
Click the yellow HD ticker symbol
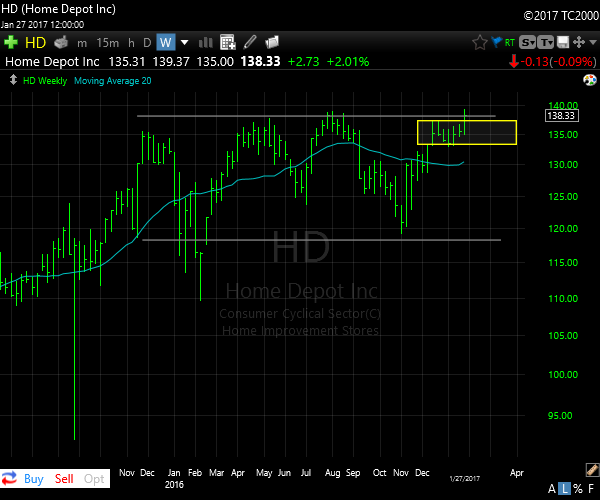pyautogui.click(x=35, y=42)
